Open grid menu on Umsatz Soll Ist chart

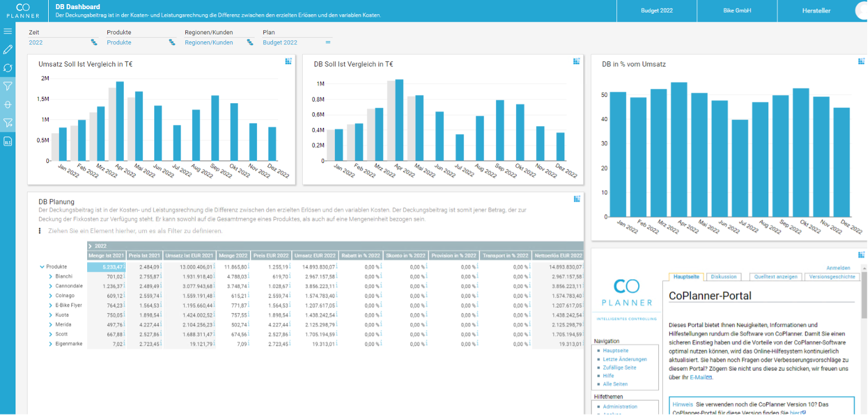288,61
